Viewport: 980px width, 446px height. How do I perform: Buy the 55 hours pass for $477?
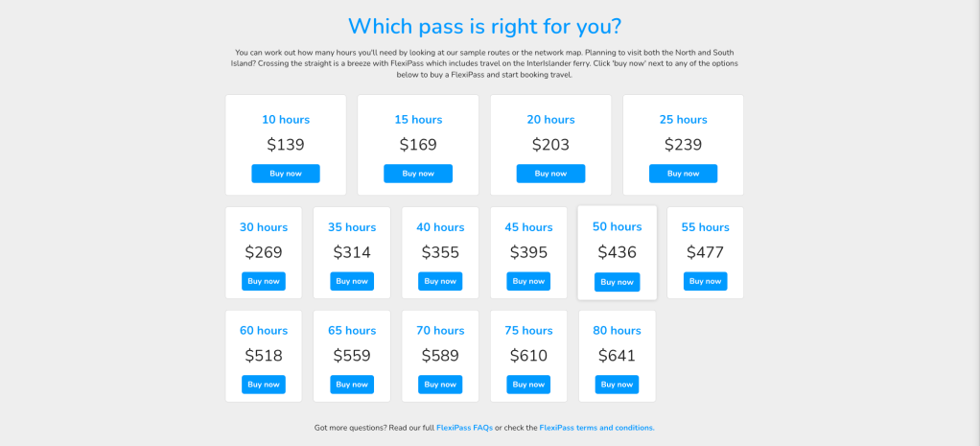705,281
